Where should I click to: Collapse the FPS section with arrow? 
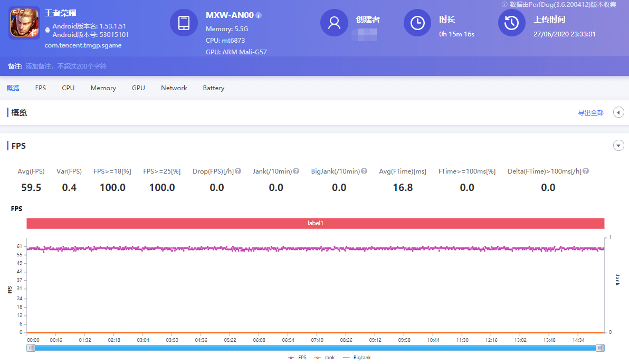(618, 146)
